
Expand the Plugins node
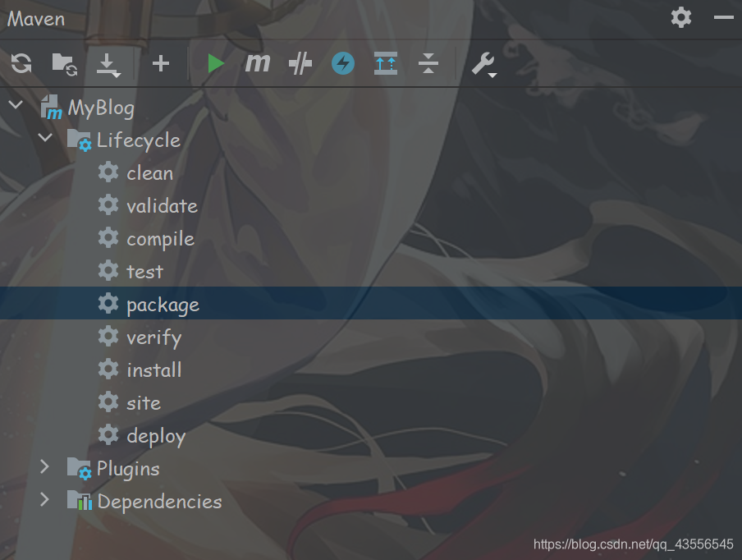[44, 466]
